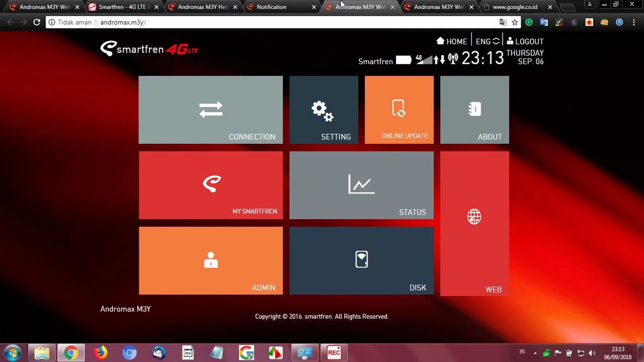Click the data transfer arrows icon
This screenshot has width=644, height=362.
pos(439,60)
